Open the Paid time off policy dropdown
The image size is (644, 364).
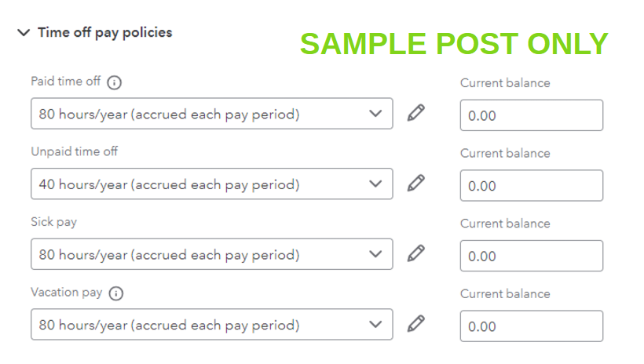click(x=211, y=114)
